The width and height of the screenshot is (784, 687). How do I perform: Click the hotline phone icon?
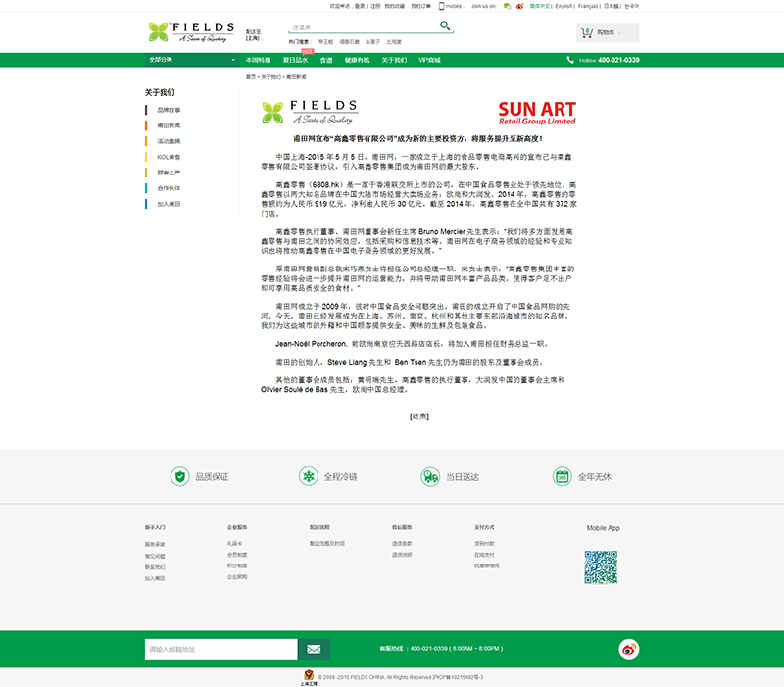[x=570, y=60]
